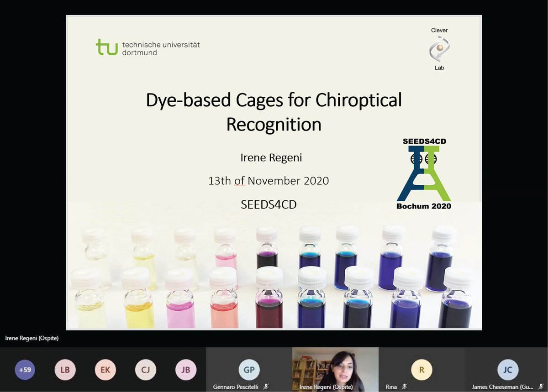Click the R avatar of Rina
This screenshot has height=392, width=548.
(422, 369)
